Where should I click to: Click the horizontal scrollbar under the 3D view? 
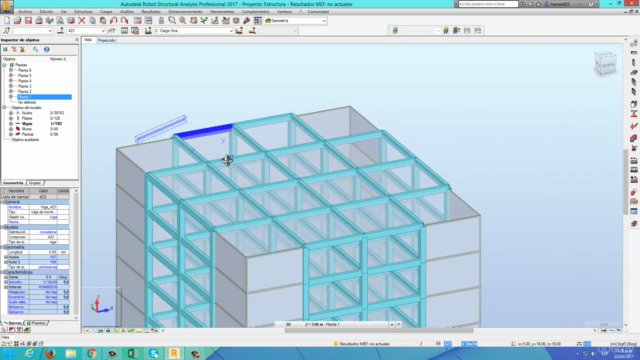pyautogui.click(x=378, y=331)
